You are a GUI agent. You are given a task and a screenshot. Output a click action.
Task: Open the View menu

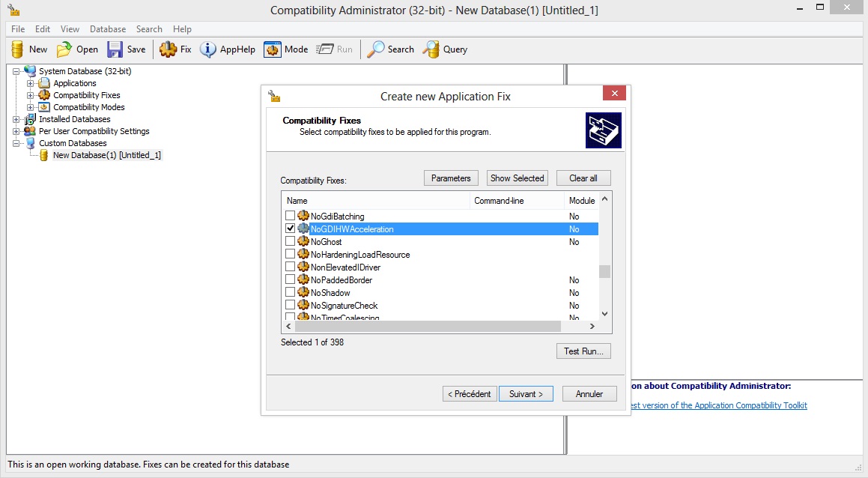(70, 28)
